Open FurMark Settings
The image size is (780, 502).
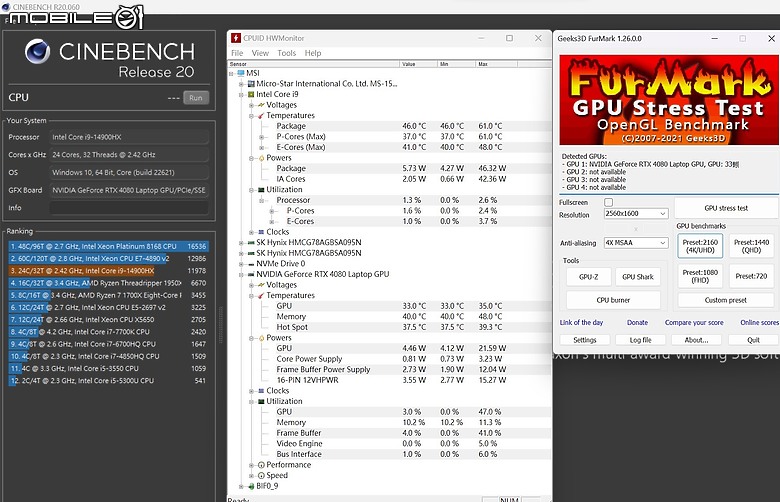(585, 340)
